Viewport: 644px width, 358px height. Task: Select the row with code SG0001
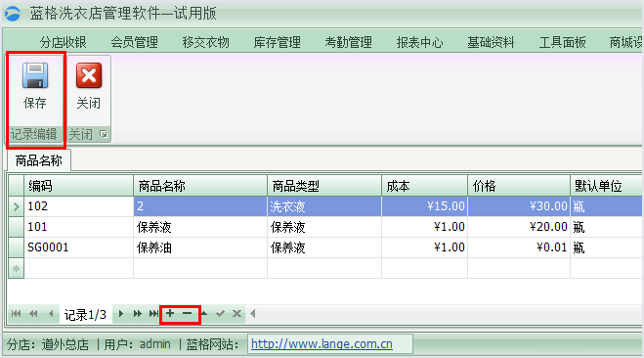pyautogui.click(x=324, y=247)
